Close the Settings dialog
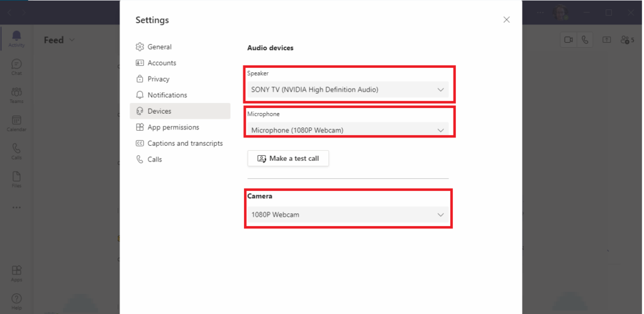The height and width of the screenshot is (314, 644). (x=506, y=19)
